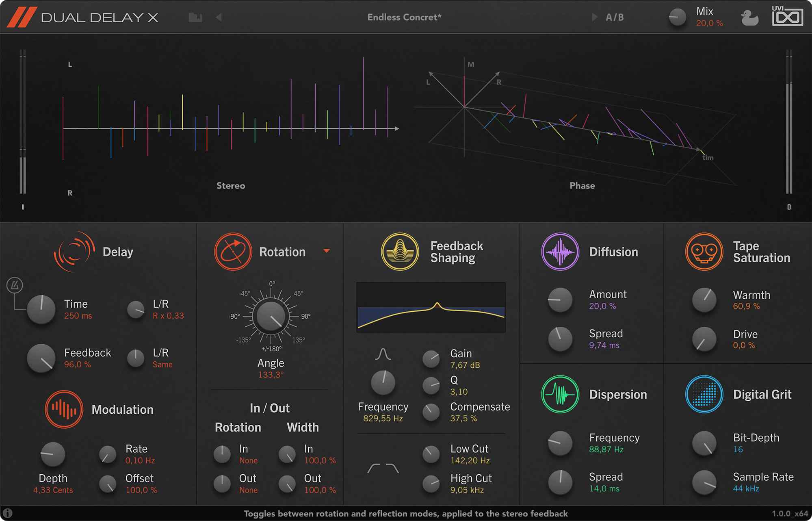
Task: Click the UVI logo
Action: click(787, 15)
